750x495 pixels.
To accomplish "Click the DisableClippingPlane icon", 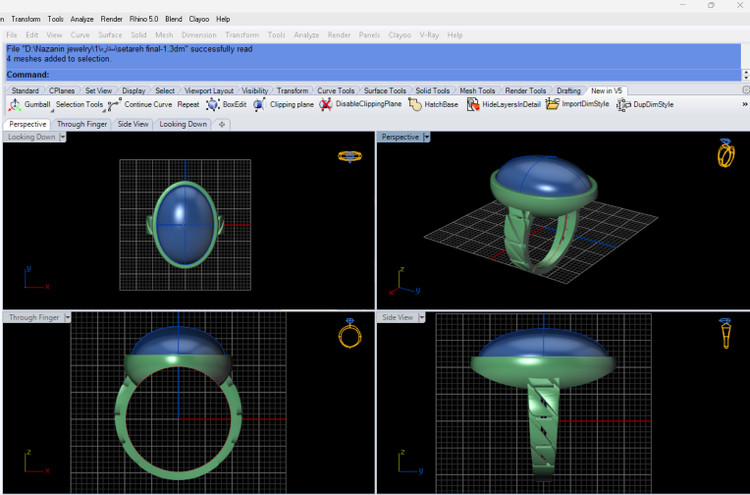I will tap(326, 105).
